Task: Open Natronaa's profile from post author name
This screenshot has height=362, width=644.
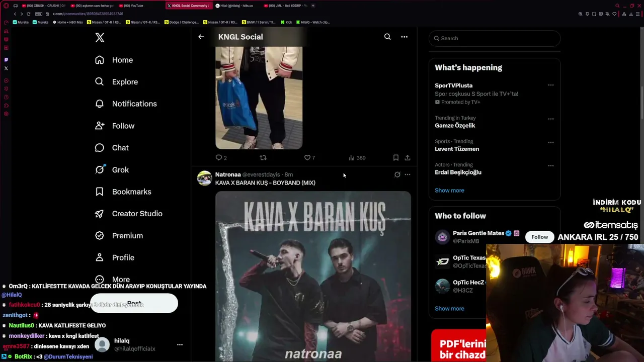Action: pos(228,174)
